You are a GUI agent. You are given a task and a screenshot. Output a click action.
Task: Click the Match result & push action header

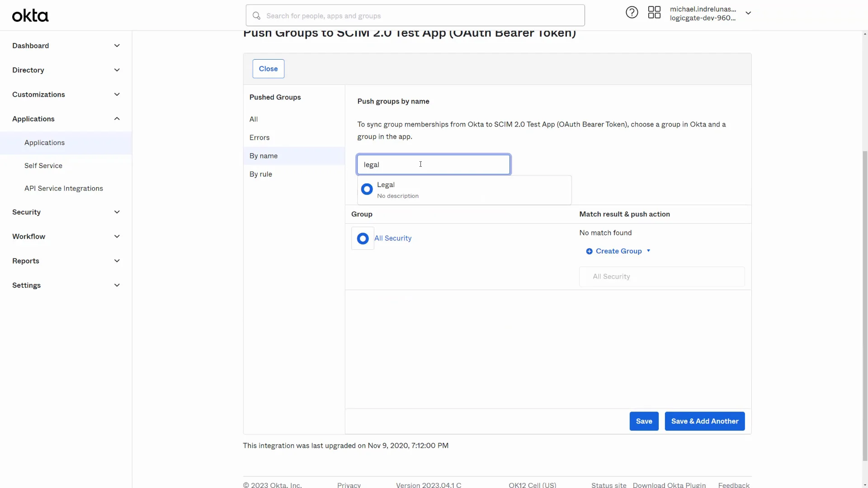coord(624,214)
